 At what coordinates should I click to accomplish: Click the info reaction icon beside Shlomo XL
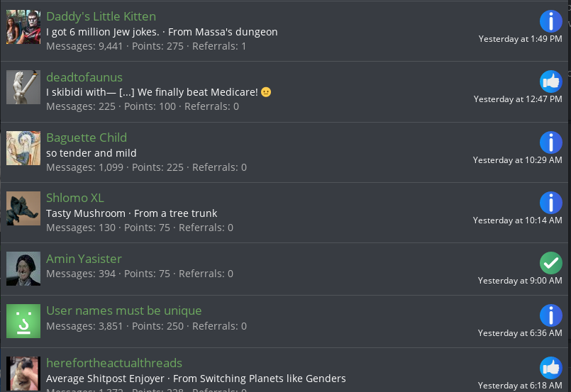pyautogui.click(x=550, y=203)
